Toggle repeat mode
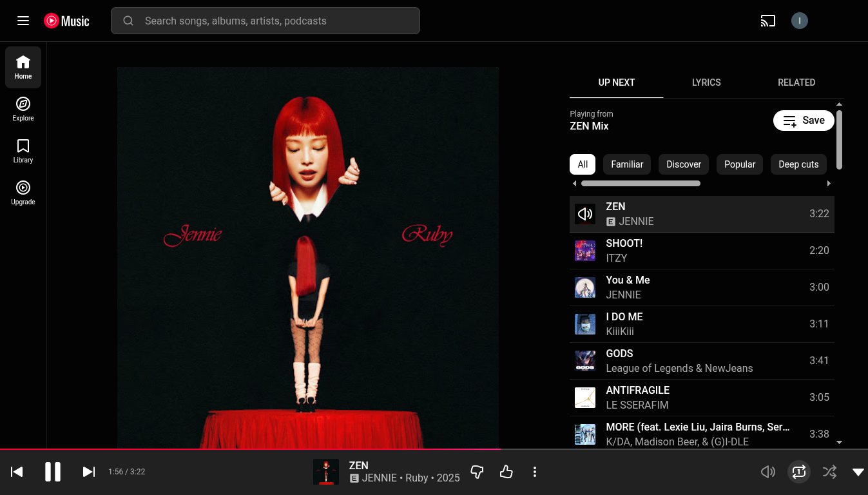Image resolution: width=868 pixels, height=495 pixels. (799, 472)
